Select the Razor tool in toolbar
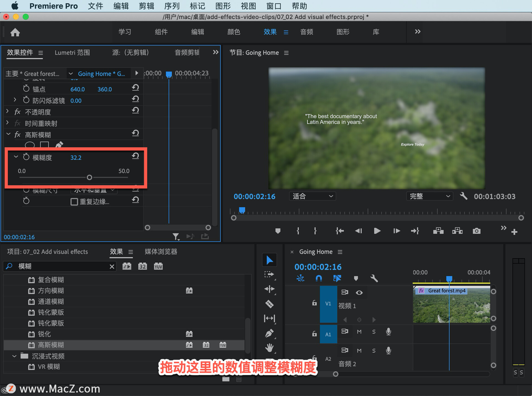Screen dimensions: 532x396 coord(269,304)
